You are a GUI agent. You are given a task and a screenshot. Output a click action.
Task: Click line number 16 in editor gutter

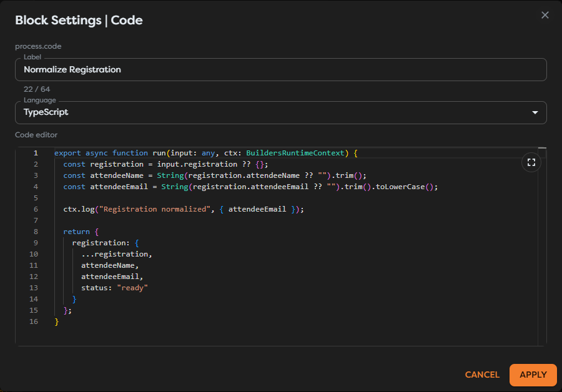[x=34, y=321]
